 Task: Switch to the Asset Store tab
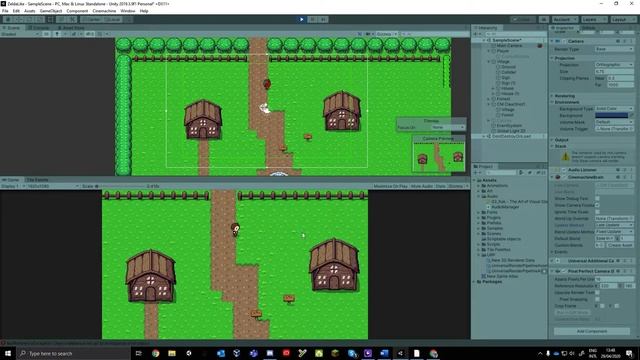(71, 28)
